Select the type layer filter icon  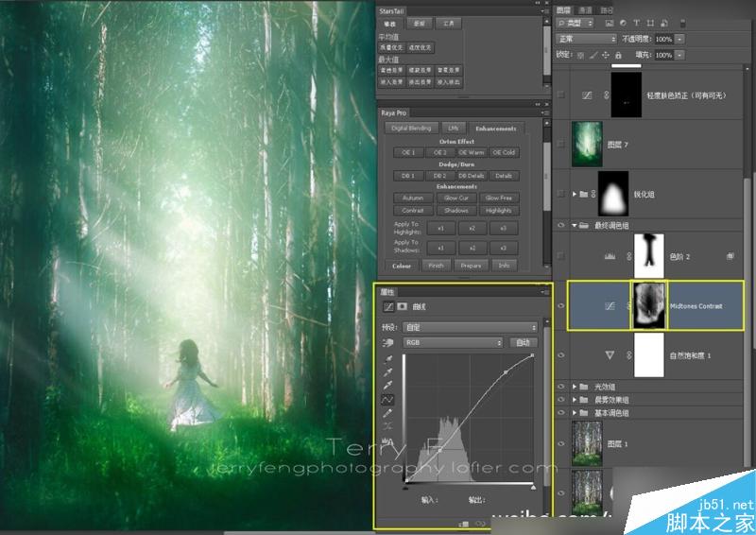[x=636, y=23]
